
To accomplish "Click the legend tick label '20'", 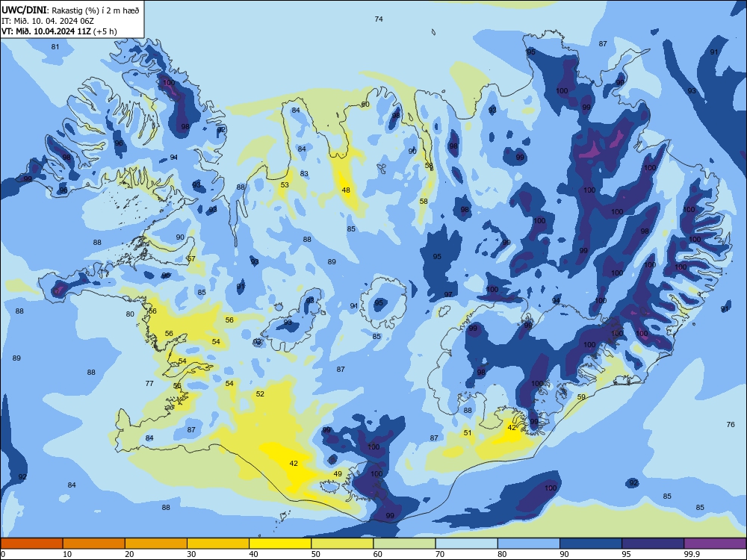I will pos(129,554).
